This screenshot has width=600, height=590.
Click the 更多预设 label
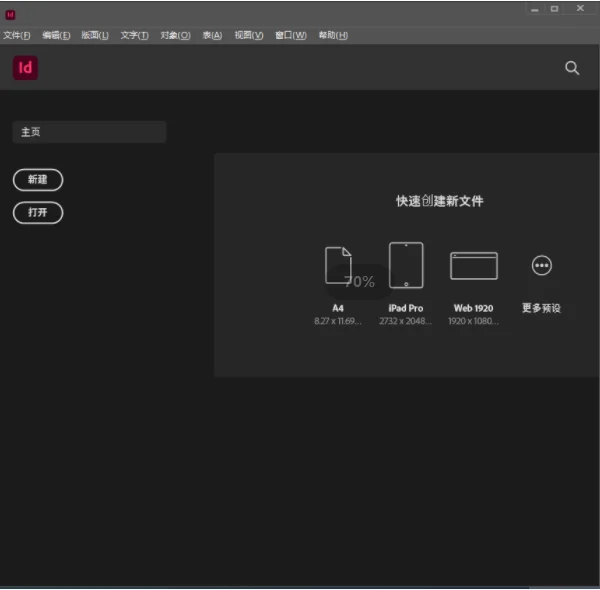coord(541,308)
